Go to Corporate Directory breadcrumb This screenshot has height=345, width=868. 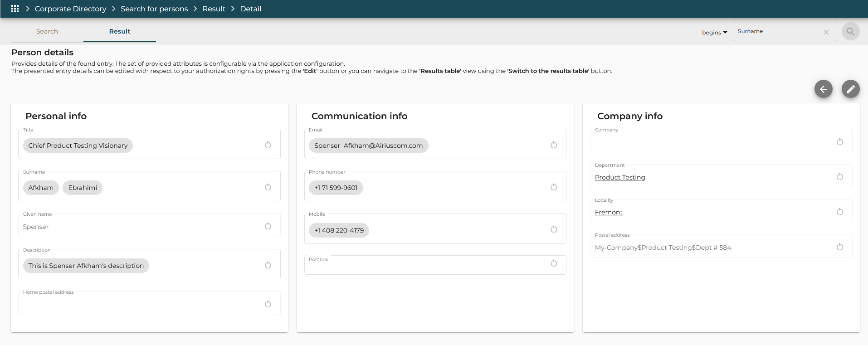tap(70, 9)
